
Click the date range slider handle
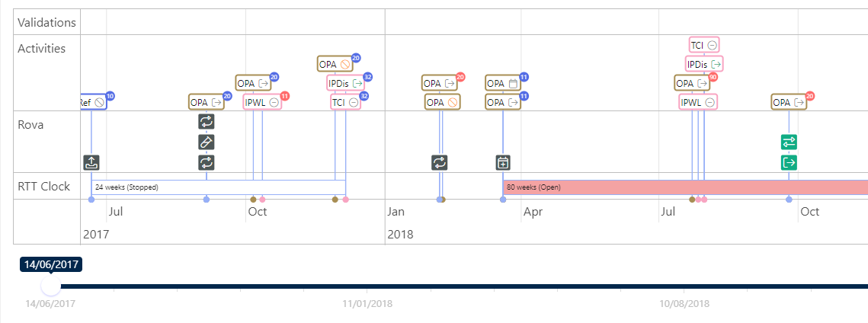[x=50, y=286]
